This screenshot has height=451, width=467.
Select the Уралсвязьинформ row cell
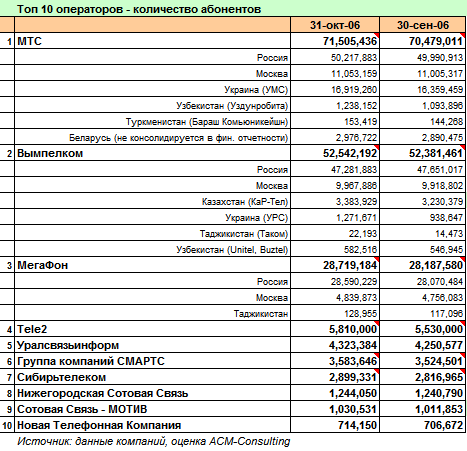[152, 345]
